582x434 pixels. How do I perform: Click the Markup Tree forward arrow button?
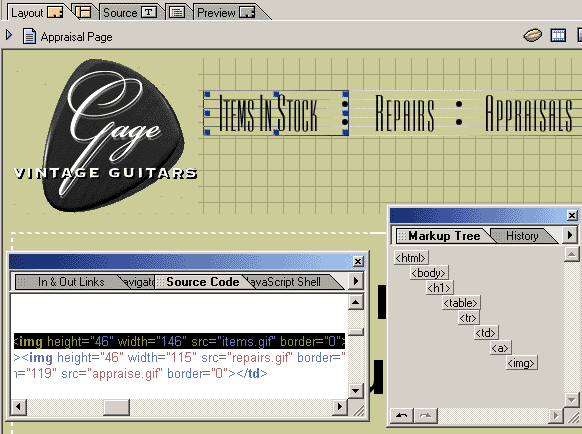[x=425, y=415]
